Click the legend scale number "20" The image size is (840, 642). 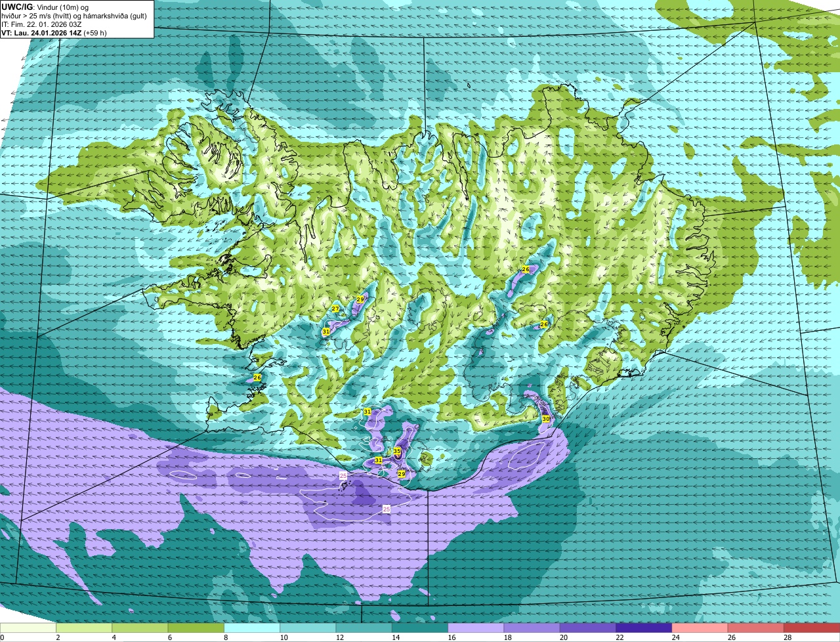(563, 637)
